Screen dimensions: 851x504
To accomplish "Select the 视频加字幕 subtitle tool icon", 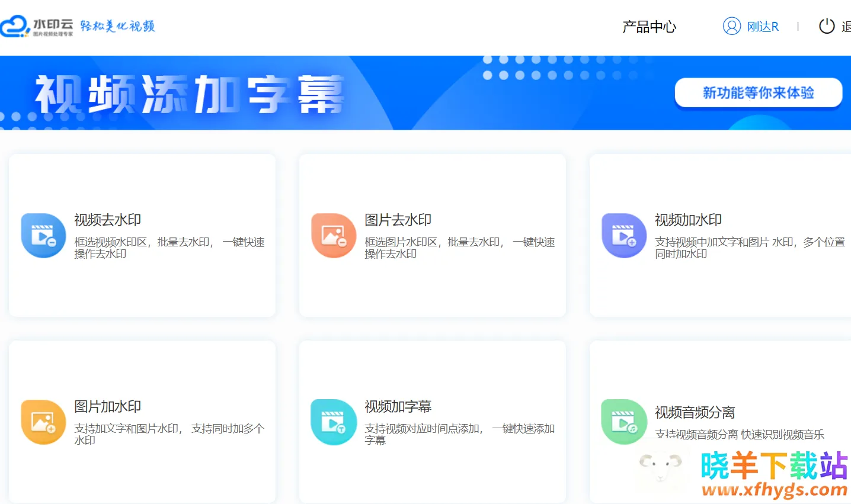I will coord(333,421).
